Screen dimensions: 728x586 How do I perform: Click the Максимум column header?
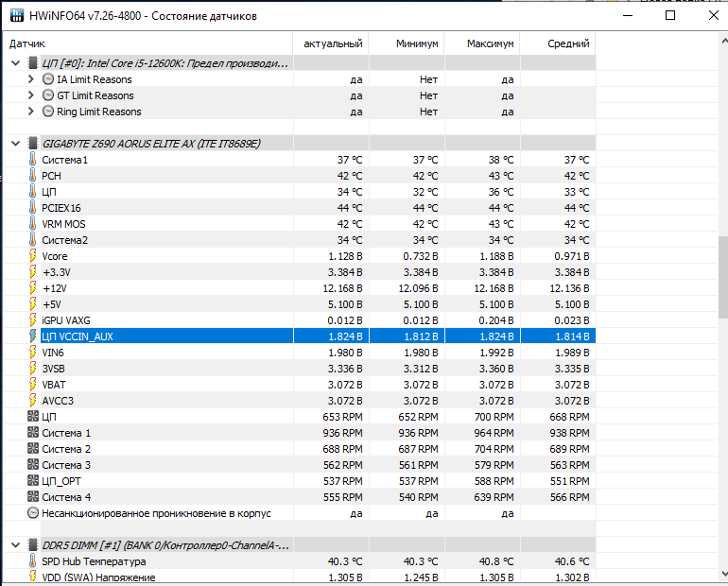[482, 43]
